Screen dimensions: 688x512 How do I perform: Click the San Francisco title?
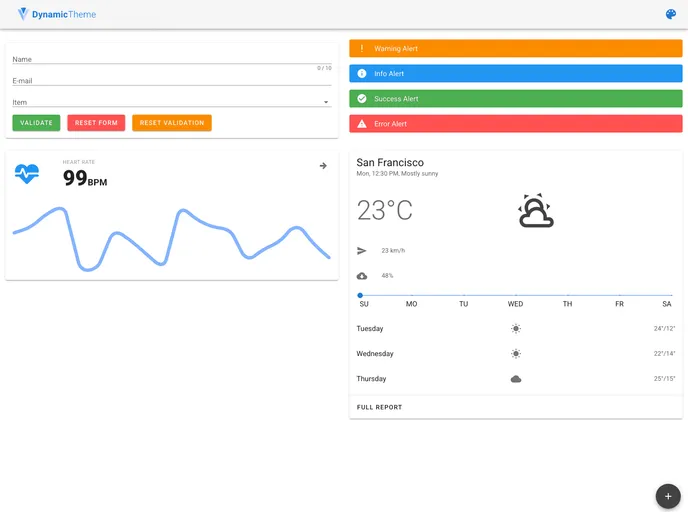pyautogui.click(x=390, y=162)
